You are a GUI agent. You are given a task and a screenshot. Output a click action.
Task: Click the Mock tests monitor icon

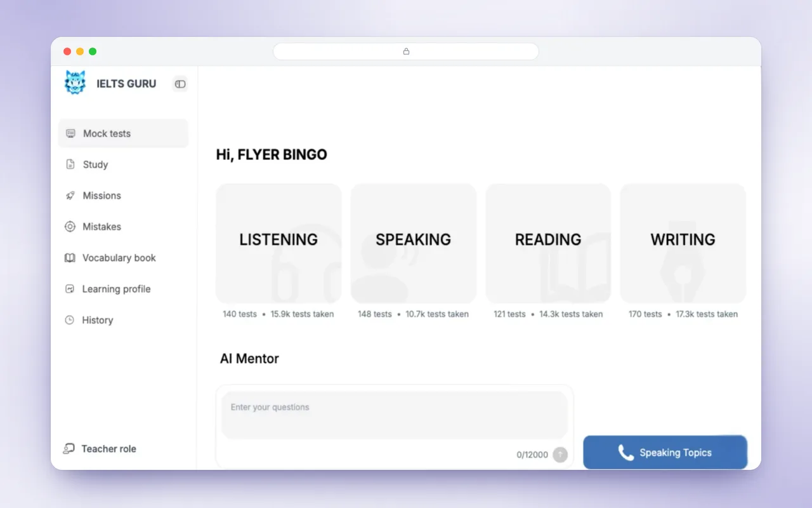[70, 133]
